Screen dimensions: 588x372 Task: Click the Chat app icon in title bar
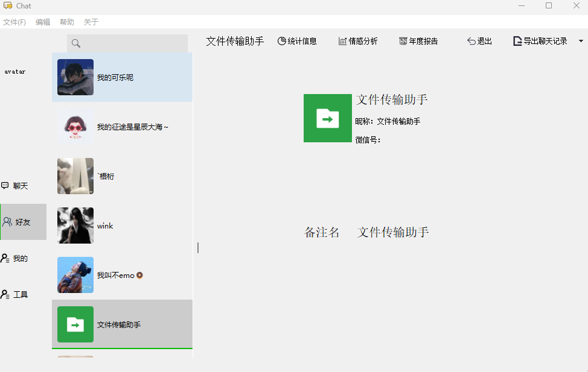pyautogui.click(x=8, y=5)
